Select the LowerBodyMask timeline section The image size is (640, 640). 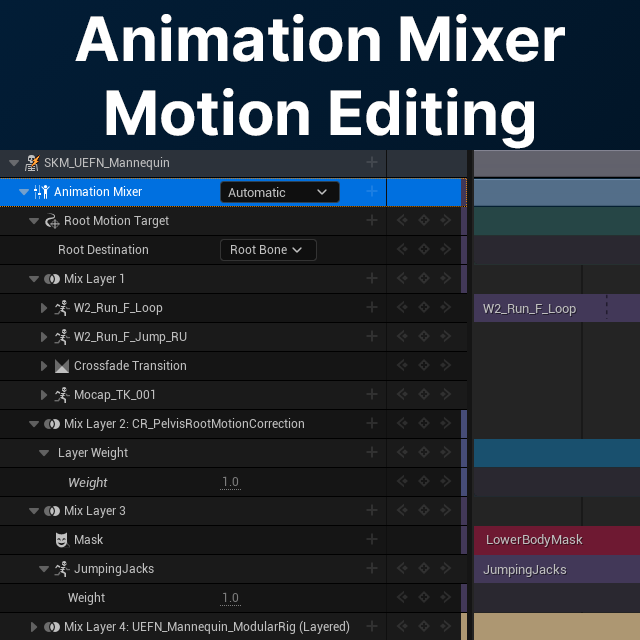pyautogui.click(x=557, y=540)
